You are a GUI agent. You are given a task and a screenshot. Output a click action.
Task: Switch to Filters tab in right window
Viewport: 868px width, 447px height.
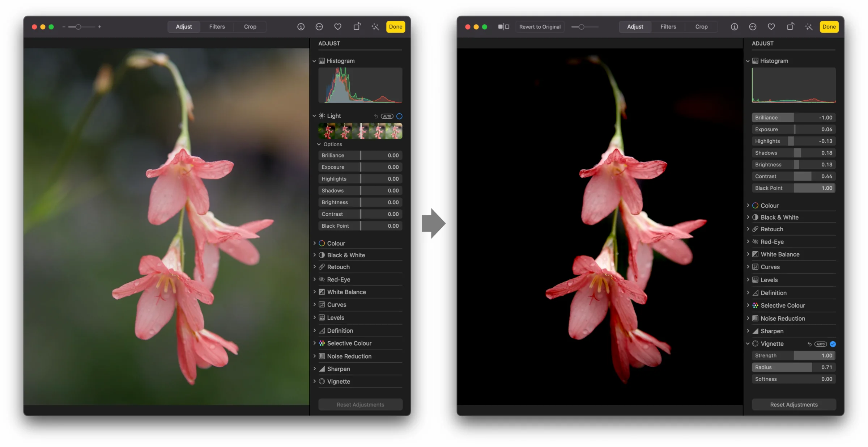(x=668, y=27)
